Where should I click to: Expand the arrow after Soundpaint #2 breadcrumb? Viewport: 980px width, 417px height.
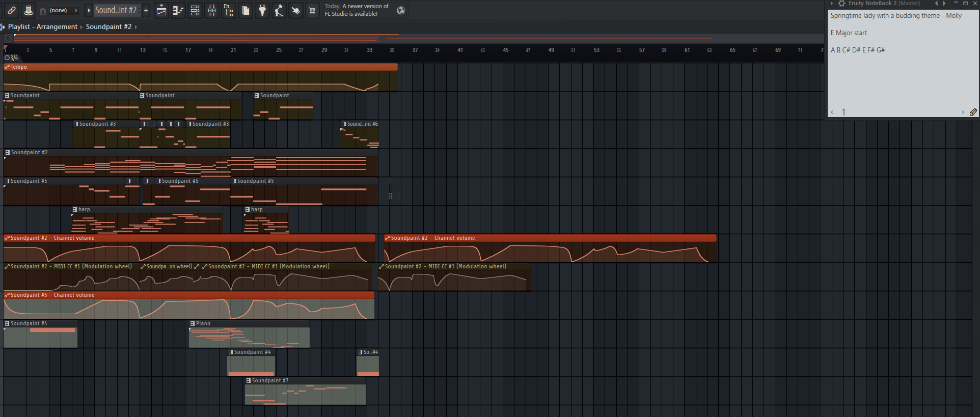click(136, 27)
